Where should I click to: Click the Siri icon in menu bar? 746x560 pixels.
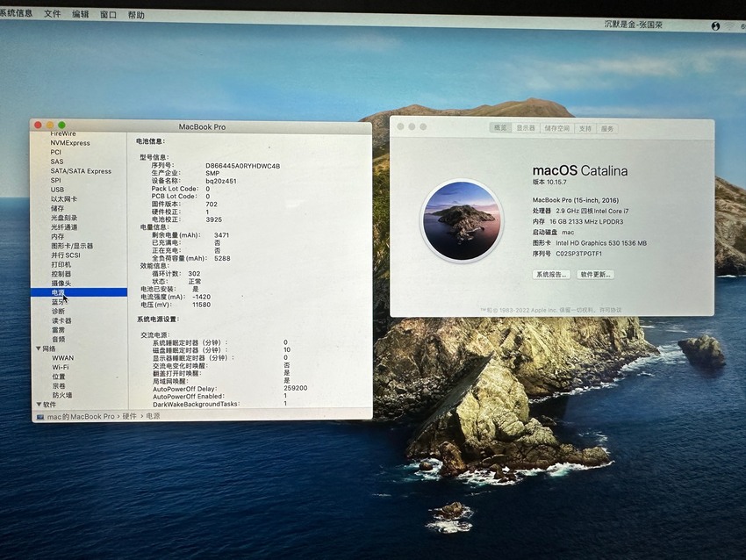715,26
